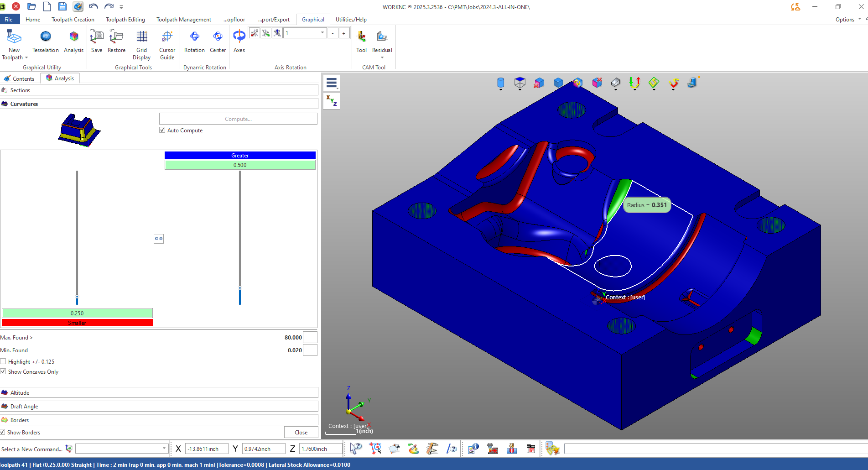Image resolution: width=868 pixels, height=470 pixels.
Task: Switch to the Contents panel tab
Action: [20, 78]
